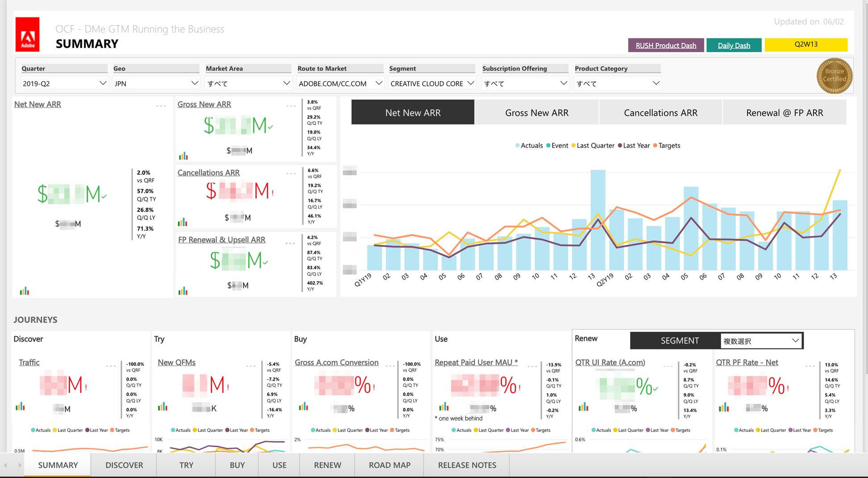Toggle the Targets legend series in main chart
Viewport: 868px width, 478px height.
pyautogui.click(x=666, y=146)
